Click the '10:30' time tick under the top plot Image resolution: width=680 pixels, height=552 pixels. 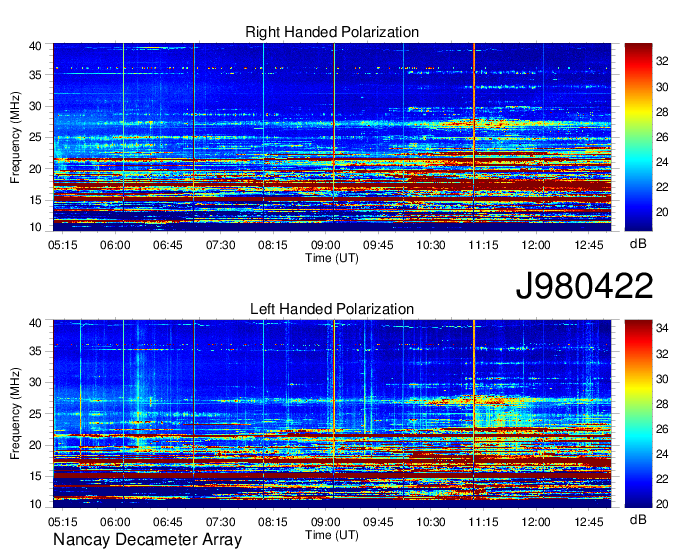[x=431, y=245]
